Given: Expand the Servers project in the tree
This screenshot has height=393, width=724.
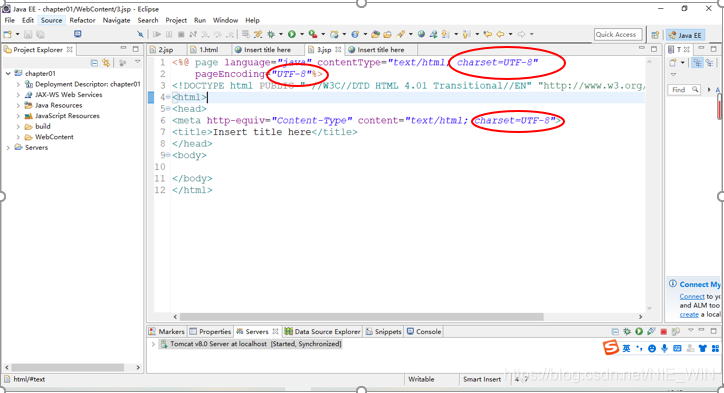Looking at the screenshot, I should coord(8,148).
